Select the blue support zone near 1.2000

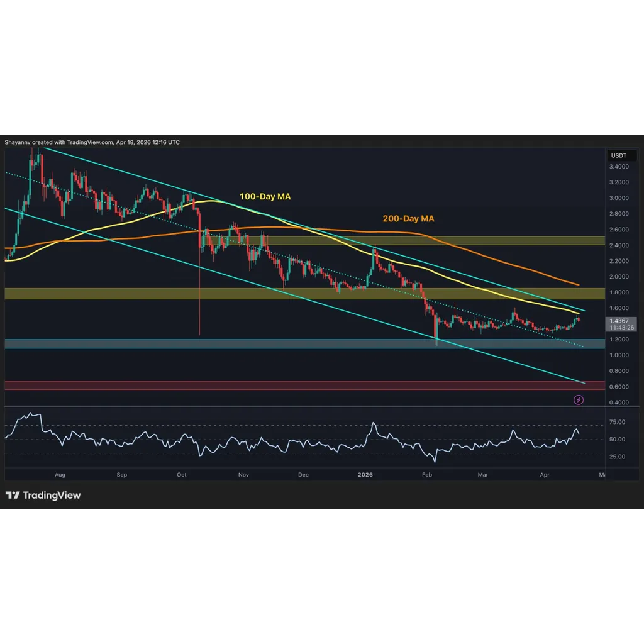(305, 344)
